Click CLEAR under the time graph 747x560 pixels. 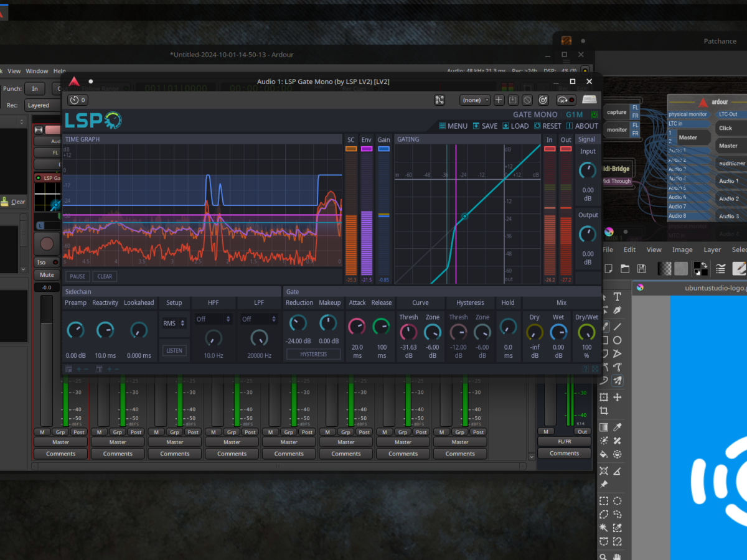point(105,276)
